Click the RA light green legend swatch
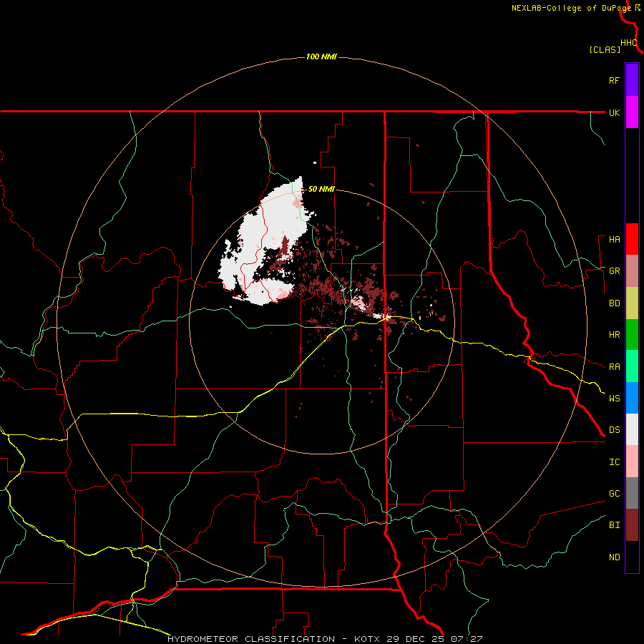 632,366
